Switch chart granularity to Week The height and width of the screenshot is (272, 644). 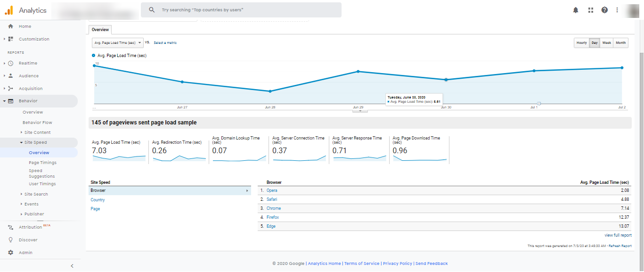click(607, 42)
